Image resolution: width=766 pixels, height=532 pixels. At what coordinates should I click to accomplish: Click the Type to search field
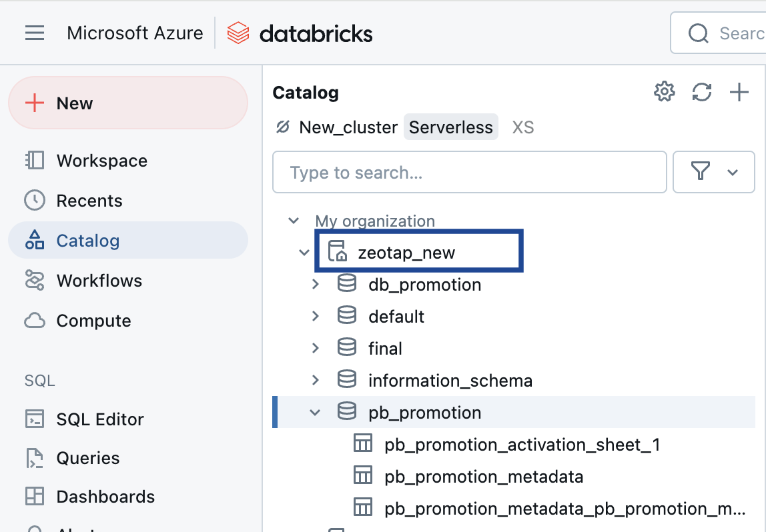(x=469, y=173)
